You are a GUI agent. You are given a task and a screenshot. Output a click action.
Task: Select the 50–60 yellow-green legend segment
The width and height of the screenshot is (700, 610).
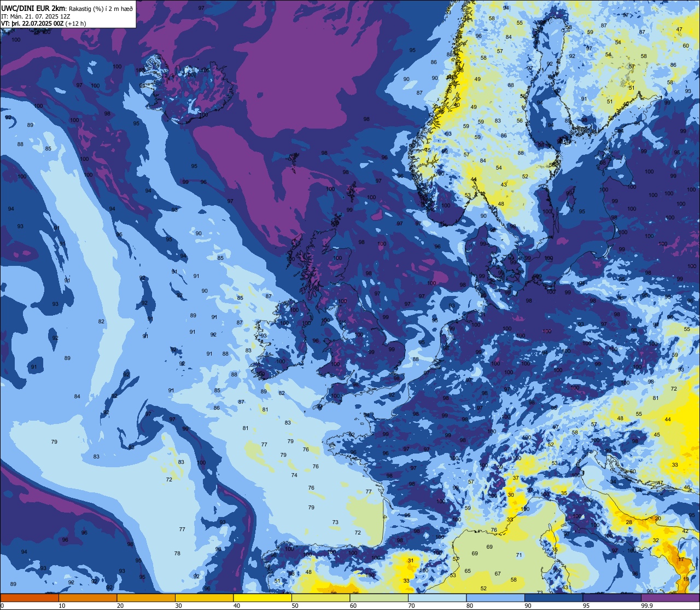320,598
